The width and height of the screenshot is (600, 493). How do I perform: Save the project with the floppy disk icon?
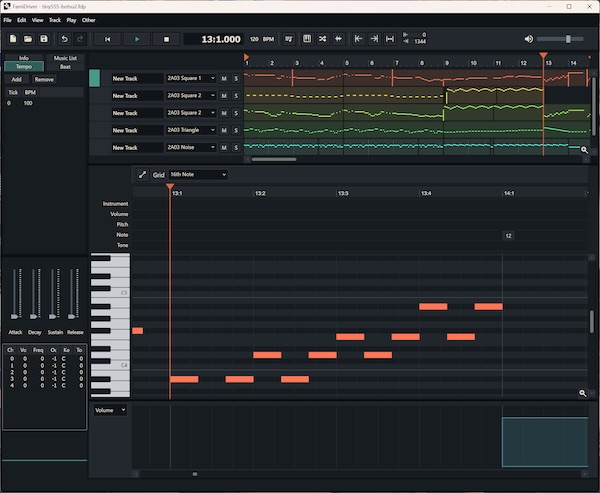pos(44,39)
